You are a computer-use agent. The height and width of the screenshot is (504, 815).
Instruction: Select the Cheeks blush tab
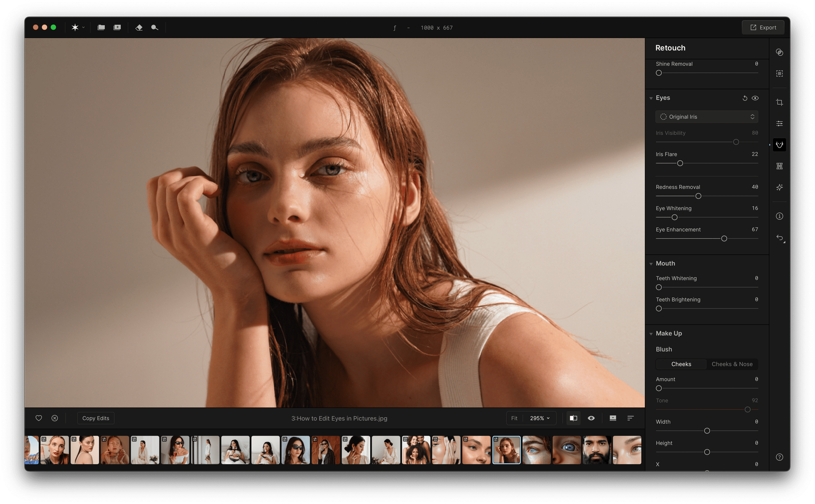coord(681,364)
